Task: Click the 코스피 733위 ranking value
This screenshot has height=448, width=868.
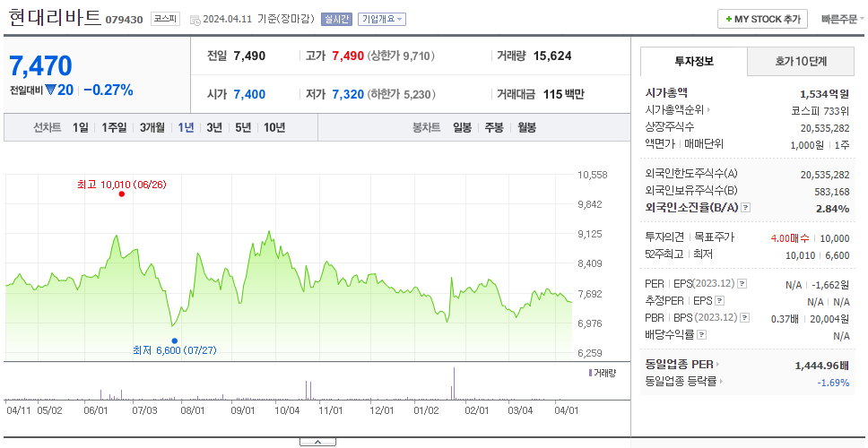Action: pyautogui.click(x=820, y=110)
